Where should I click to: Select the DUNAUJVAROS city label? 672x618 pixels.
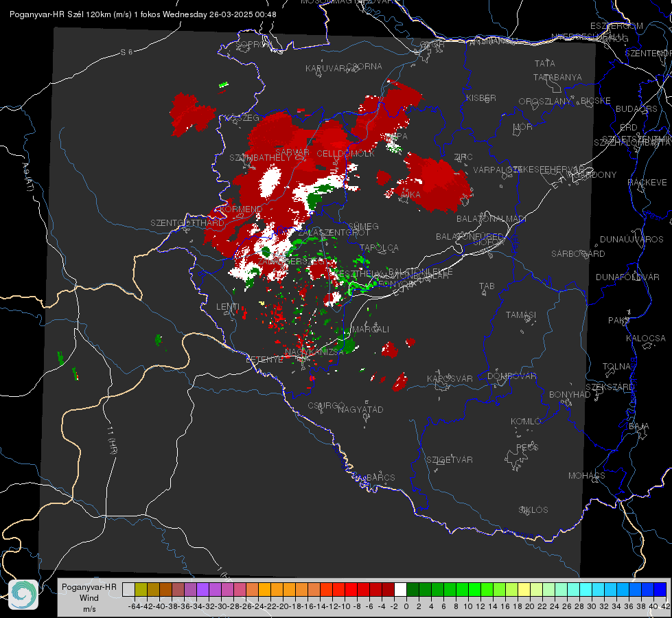[632, 240]
